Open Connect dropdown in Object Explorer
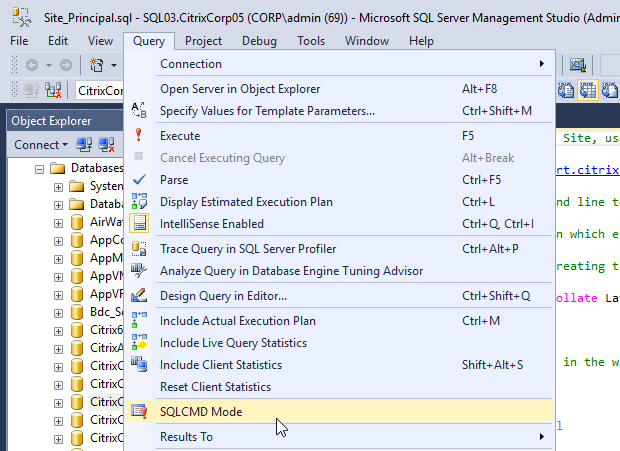The width and height of the screenshot is (620, 451). [41, 145]
